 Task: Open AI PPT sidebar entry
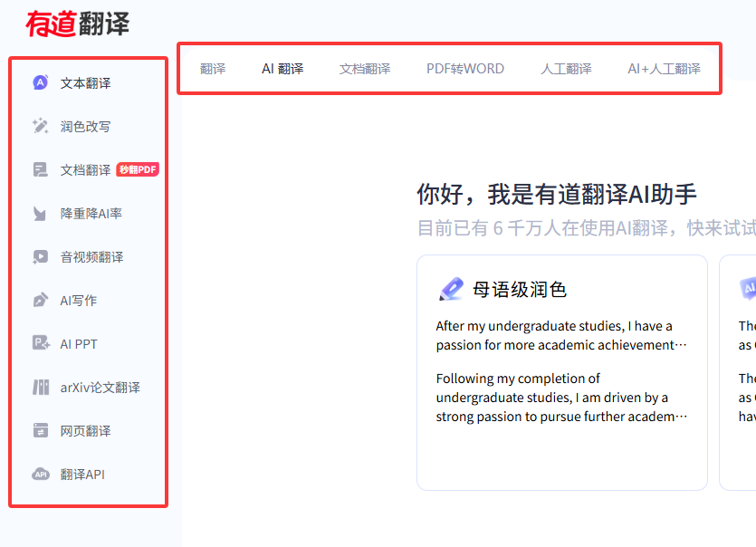click(79, 344)
